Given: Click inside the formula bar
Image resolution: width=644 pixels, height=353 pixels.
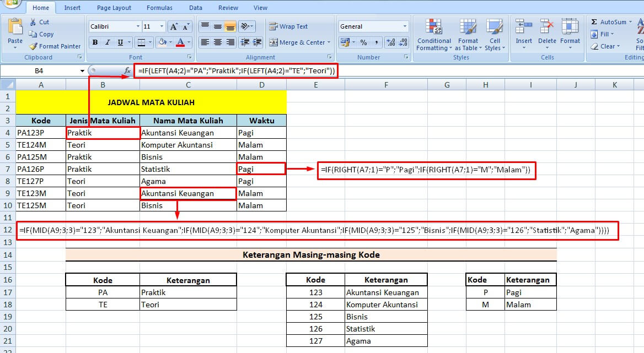Looking at the screenshot, I should (232, 70).
